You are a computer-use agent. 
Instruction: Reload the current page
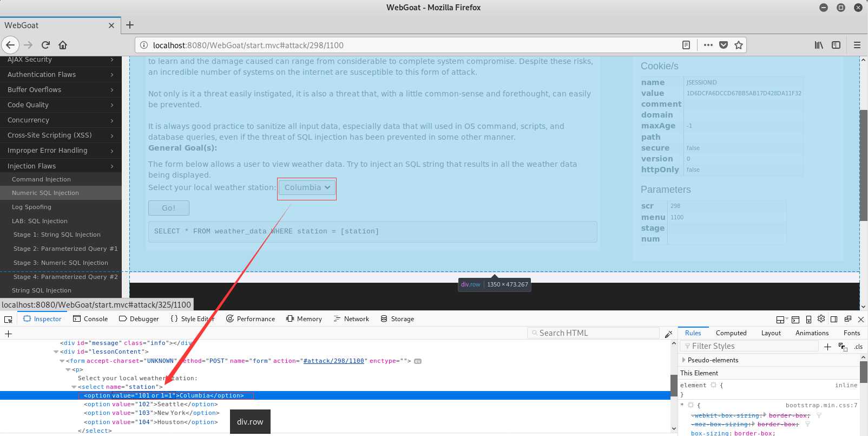(45, 45)
